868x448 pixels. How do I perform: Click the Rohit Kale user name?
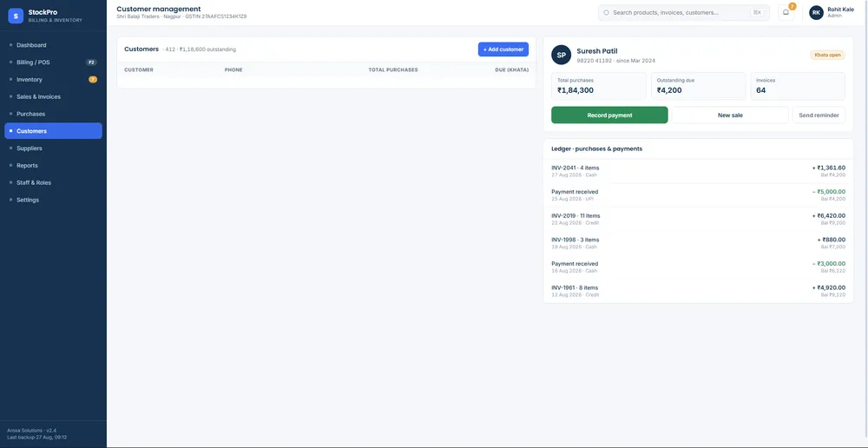coord(841,10)
